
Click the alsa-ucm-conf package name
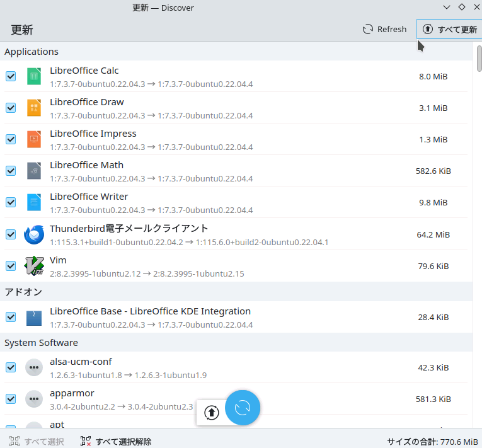[x=81, y=362]
